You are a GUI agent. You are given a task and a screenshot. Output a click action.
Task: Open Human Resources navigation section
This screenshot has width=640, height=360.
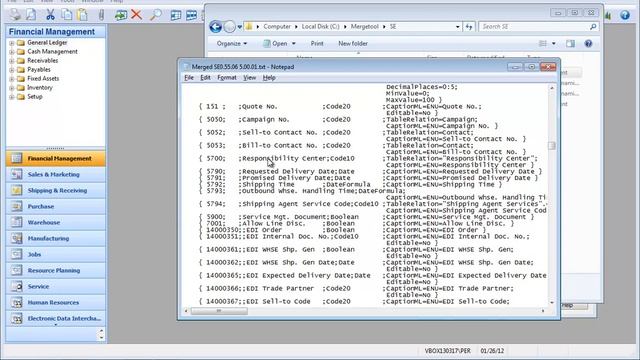(x=56, y=302)
